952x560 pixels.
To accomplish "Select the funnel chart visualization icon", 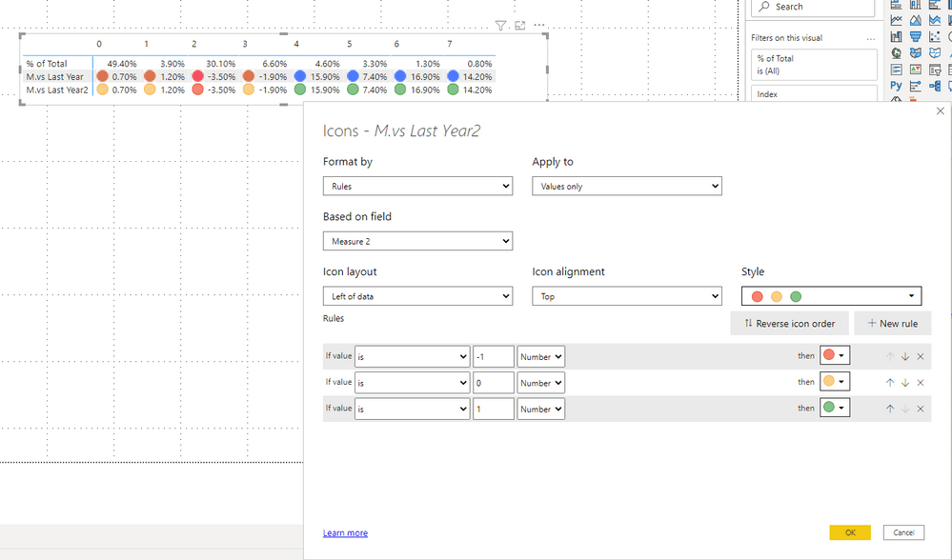I will [916, 36].
